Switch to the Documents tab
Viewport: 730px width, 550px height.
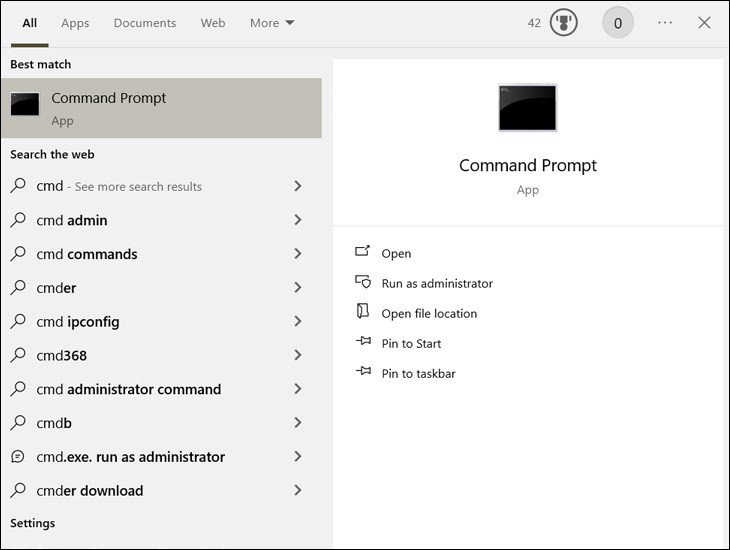(x=144, y=23)
